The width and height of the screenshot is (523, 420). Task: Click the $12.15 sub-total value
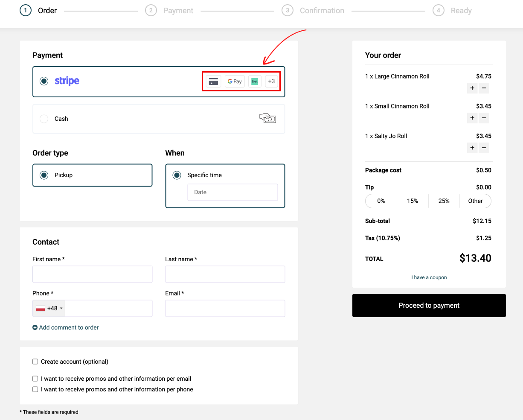pyautogui.click(x=482, y=221)
